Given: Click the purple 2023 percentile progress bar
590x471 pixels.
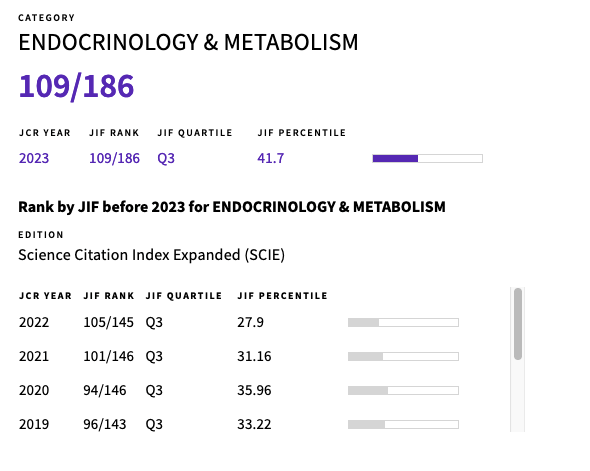Looking at the screenshot, I should click(x=427, y=158).
